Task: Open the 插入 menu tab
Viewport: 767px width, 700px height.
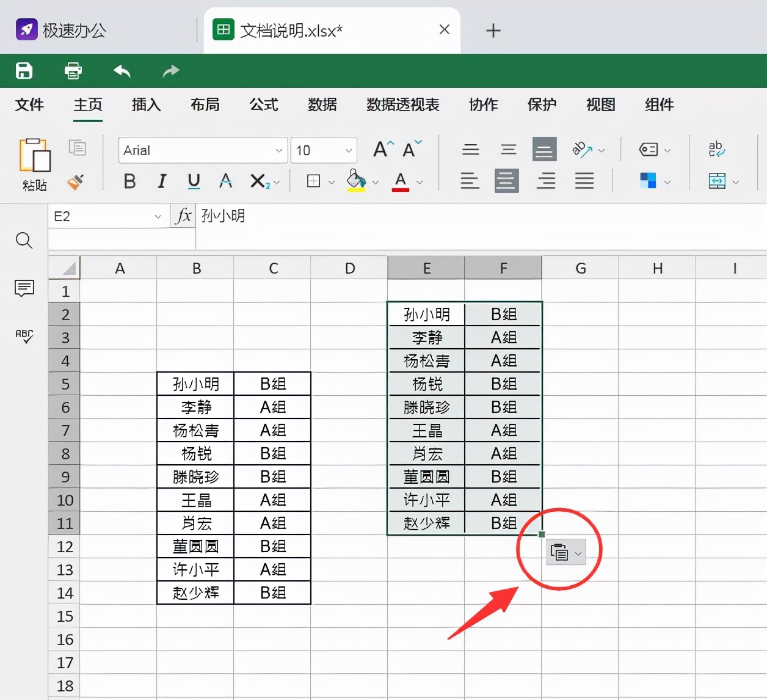Action: click(146, 105)
